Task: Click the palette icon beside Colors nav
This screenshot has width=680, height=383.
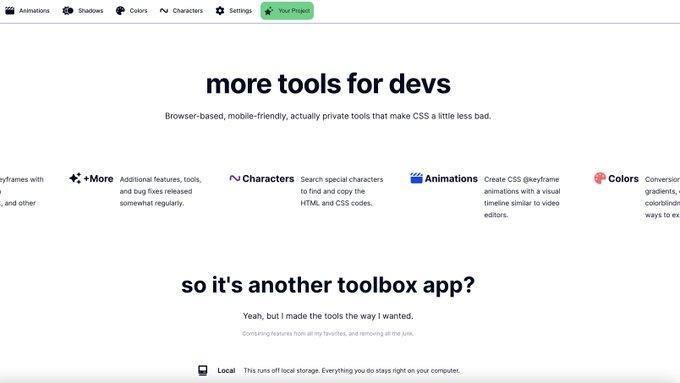Action: click(x=120, y=10)
